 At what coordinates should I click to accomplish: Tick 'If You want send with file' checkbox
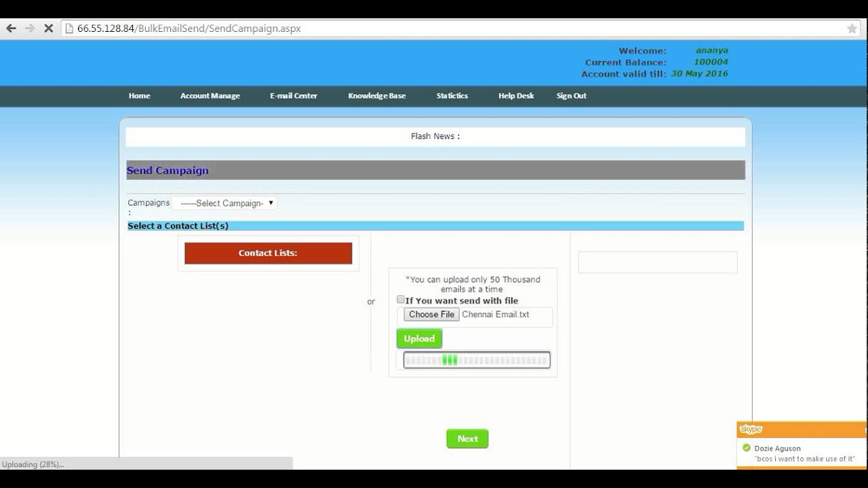[x=401, y=300]
